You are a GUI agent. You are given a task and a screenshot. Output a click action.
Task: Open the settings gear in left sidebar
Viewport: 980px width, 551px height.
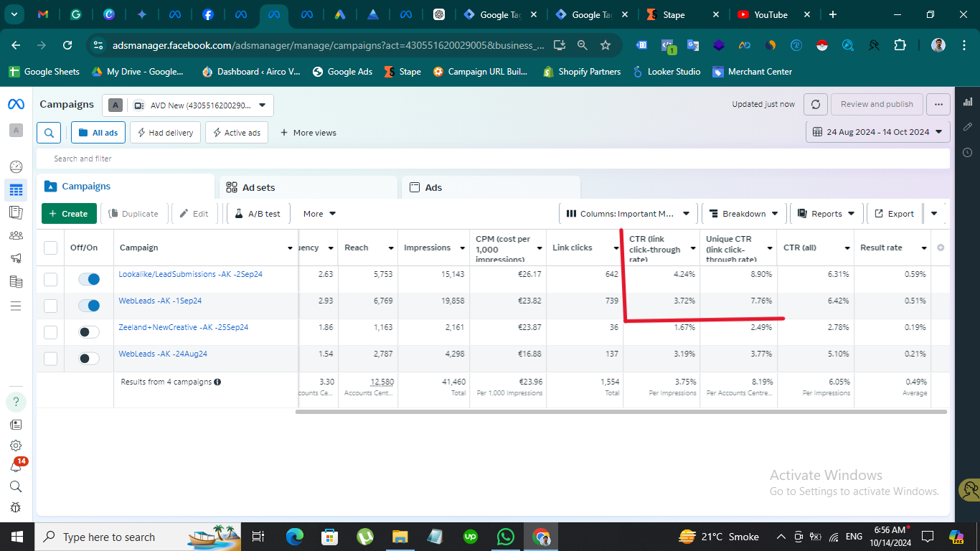click(x=16, y=446)
